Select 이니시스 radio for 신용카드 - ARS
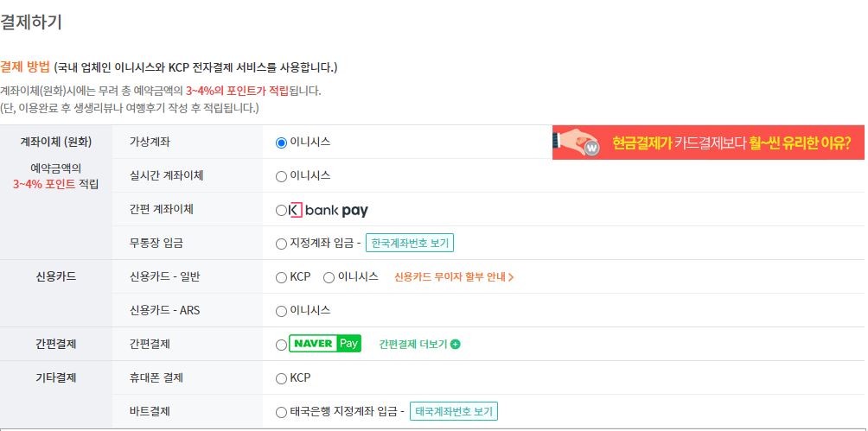 point(281,312)
